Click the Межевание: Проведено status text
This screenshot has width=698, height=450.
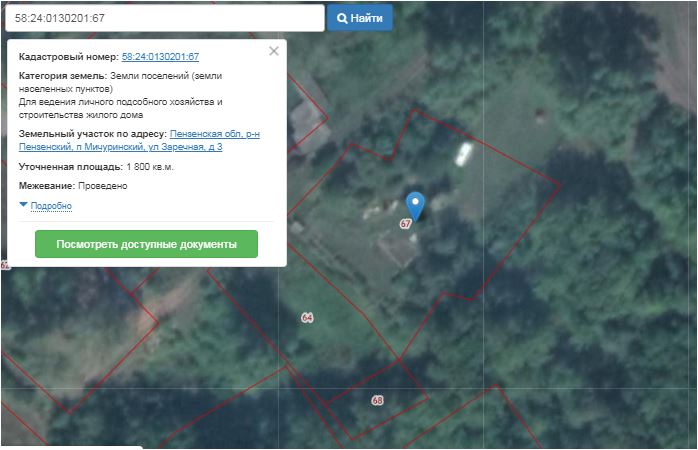tap(73, 186)
